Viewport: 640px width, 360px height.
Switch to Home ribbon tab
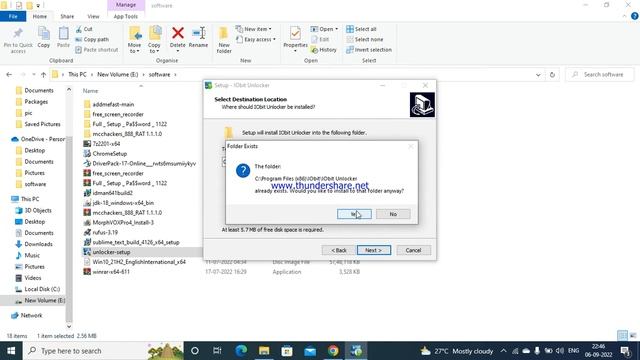(x=40, y=16)
